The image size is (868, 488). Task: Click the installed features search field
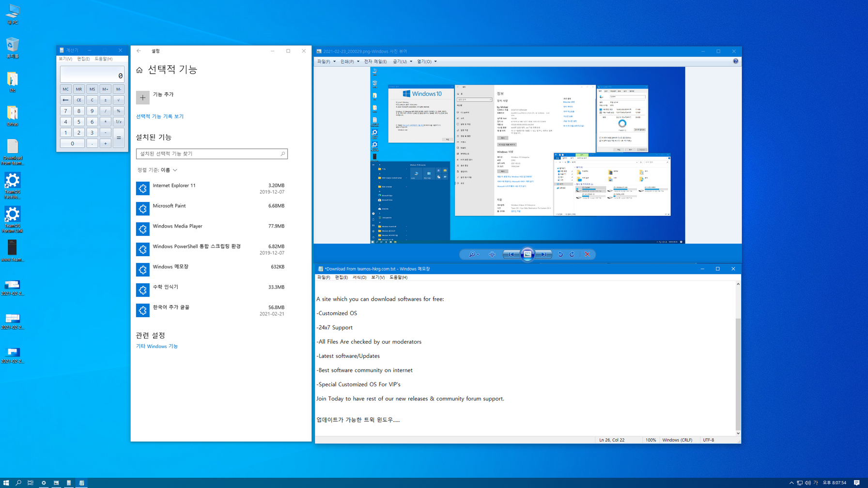[212, 154]
